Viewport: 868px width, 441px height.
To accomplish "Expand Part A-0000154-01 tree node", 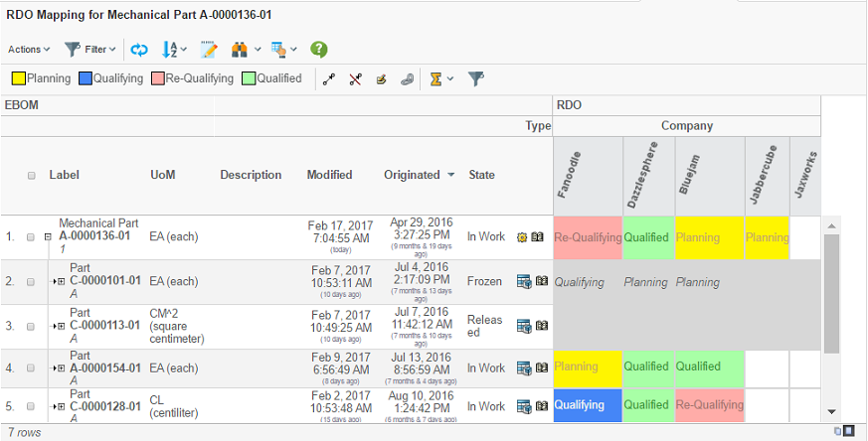I will [60, 368].
